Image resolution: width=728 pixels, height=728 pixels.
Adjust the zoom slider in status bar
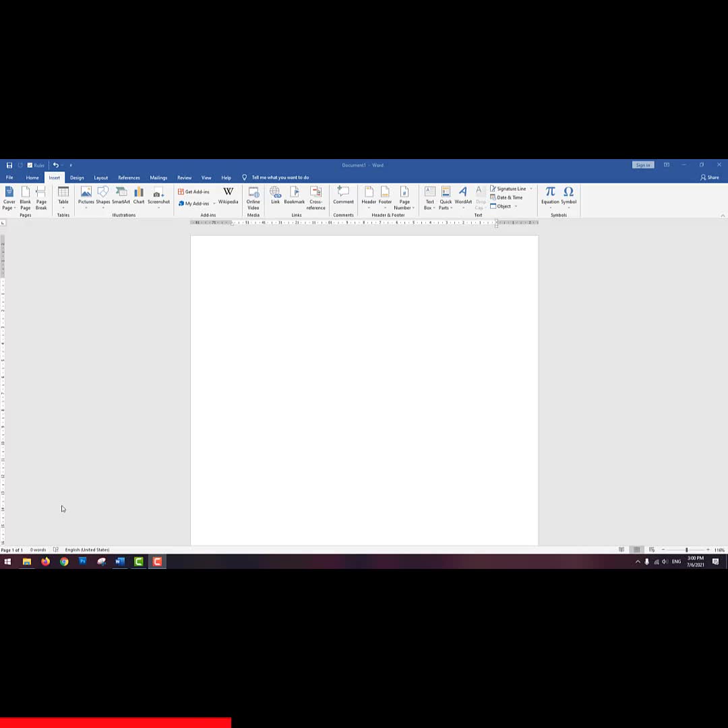686,550
